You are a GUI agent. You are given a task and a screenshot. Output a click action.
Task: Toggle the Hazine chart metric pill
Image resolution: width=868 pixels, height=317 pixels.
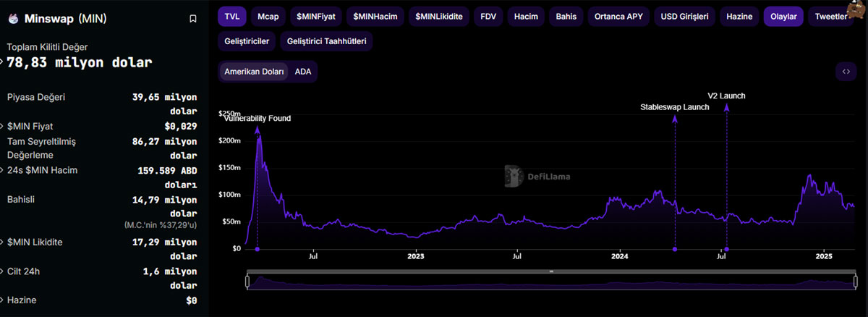(739, 16)
